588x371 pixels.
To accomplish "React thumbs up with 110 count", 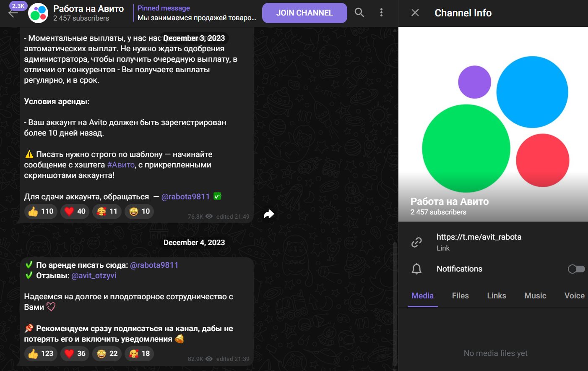I will 41,211.
